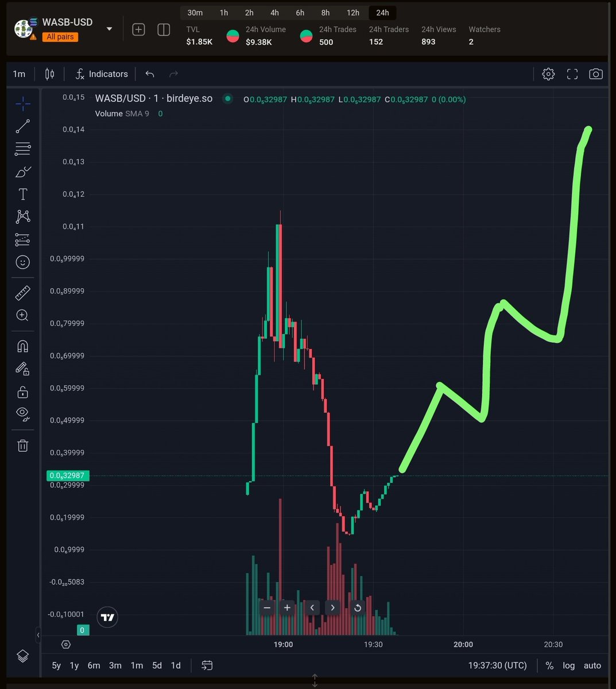Image resolution: width=616 pixels, height=689 pixels.
Task: Select the 6h timeframe tab
Action: pyautogui.click(x=300, y=13)
